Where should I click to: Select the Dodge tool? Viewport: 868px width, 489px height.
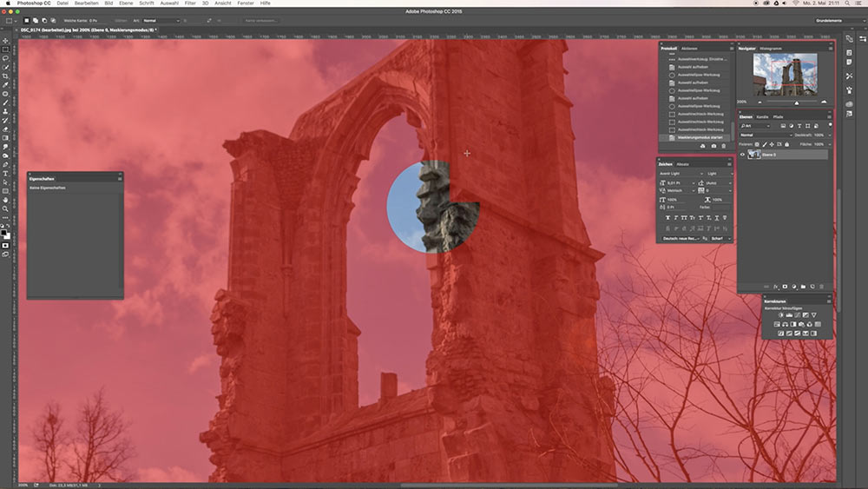[5, 155]
